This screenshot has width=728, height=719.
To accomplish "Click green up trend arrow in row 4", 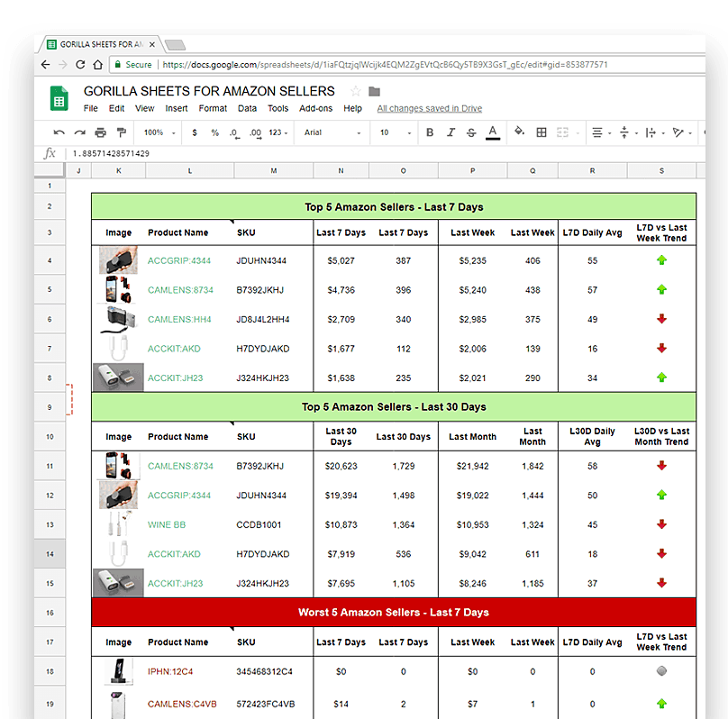I will [x=661, y=260].
